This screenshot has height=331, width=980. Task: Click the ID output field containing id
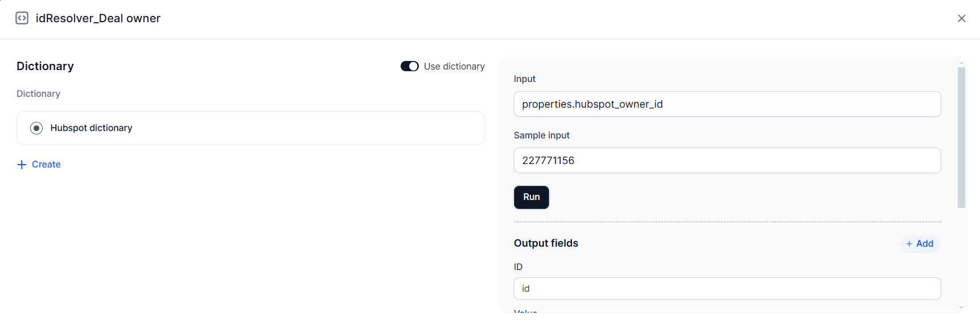click(727, 288)
